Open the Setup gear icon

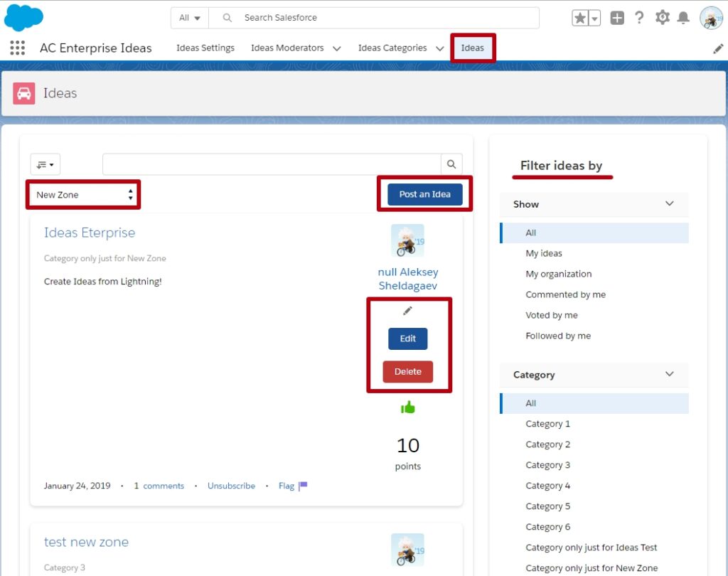(662, 18)
